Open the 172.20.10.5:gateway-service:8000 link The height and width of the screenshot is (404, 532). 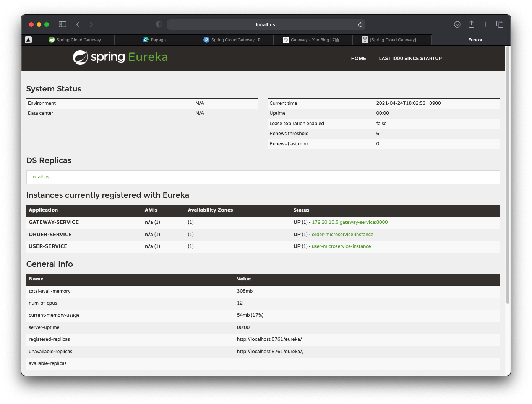coord(350,222)
